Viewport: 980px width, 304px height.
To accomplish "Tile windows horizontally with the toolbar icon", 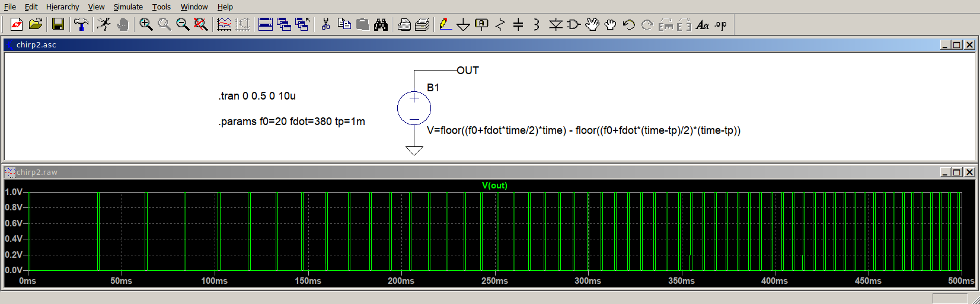I will (x=266, y=24).
